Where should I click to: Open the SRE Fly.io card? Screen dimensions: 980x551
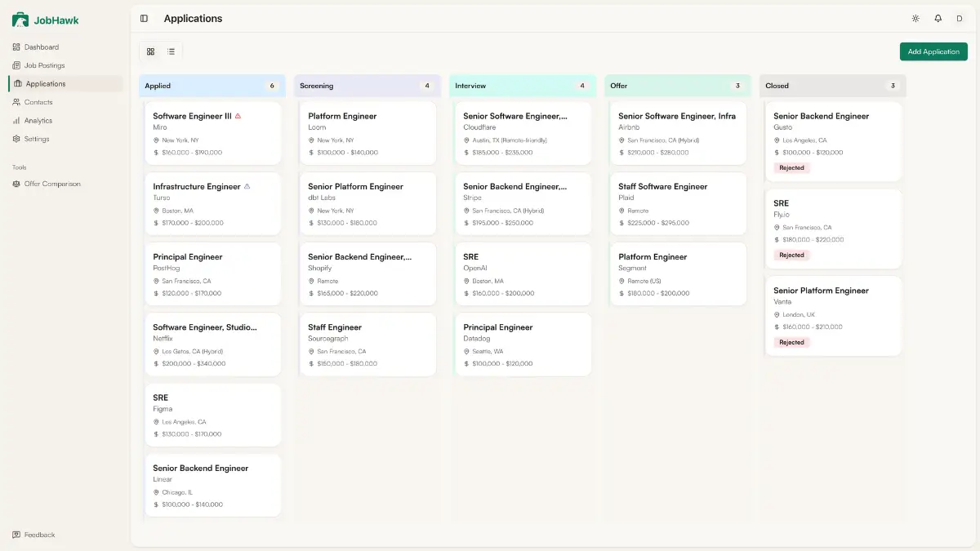pyautogui.click(x=833, y=229)
